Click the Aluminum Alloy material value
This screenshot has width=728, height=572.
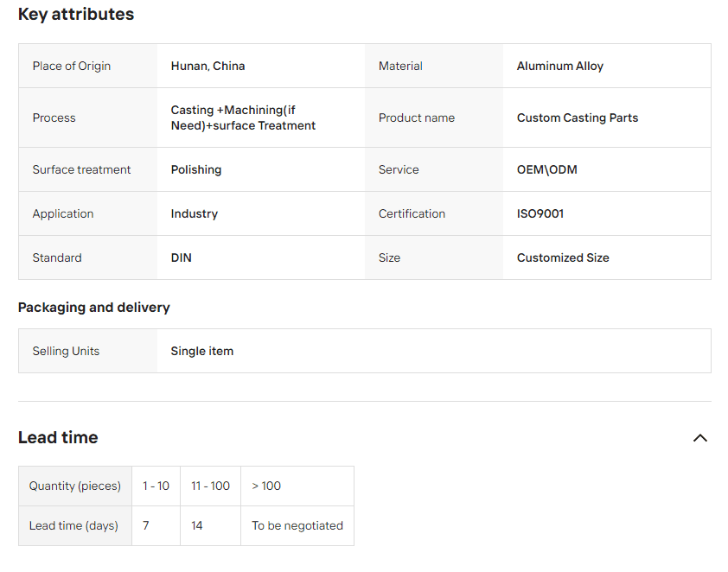tap(559, 67)
